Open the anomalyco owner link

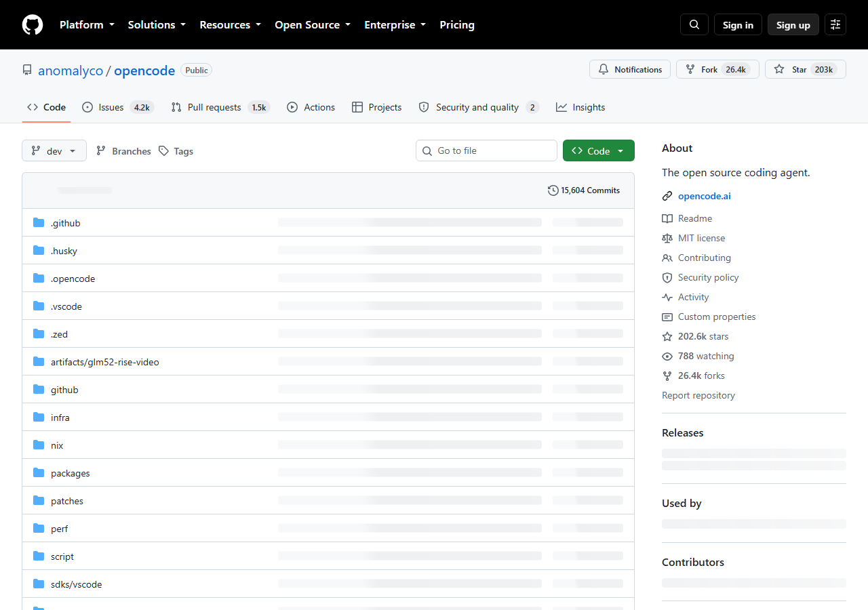[x=71, y=70]
